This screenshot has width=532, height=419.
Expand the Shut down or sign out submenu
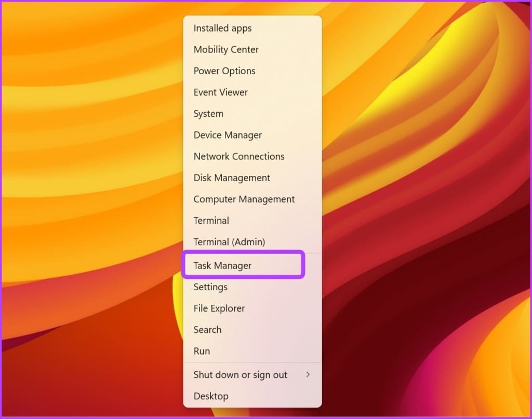[240, 374]
